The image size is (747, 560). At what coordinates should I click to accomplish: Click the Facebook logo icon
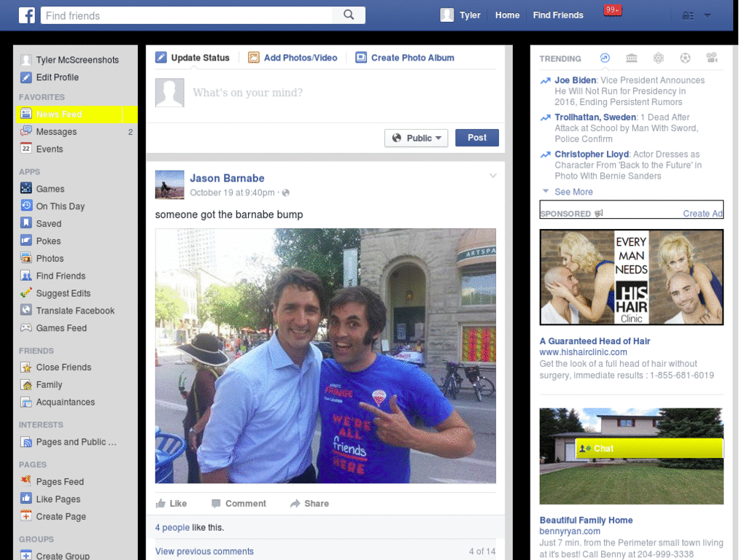27,15
